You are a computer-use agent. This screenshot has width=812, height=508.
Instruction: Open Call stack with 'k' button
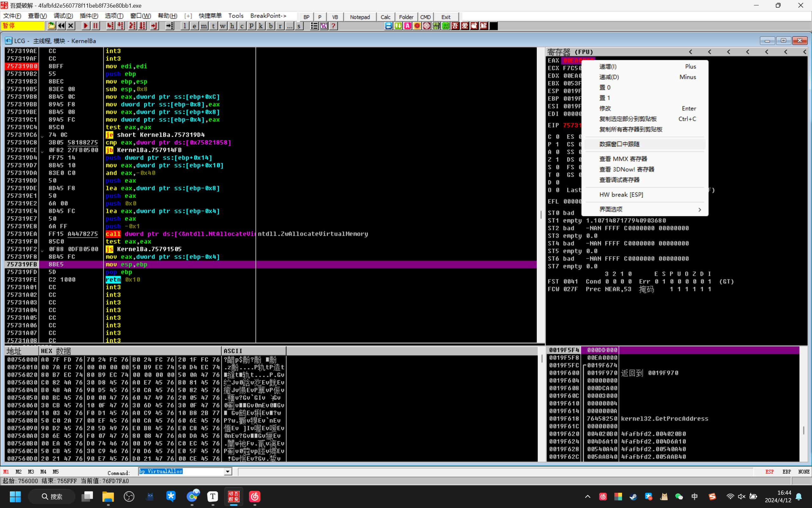tap(261, 26)
